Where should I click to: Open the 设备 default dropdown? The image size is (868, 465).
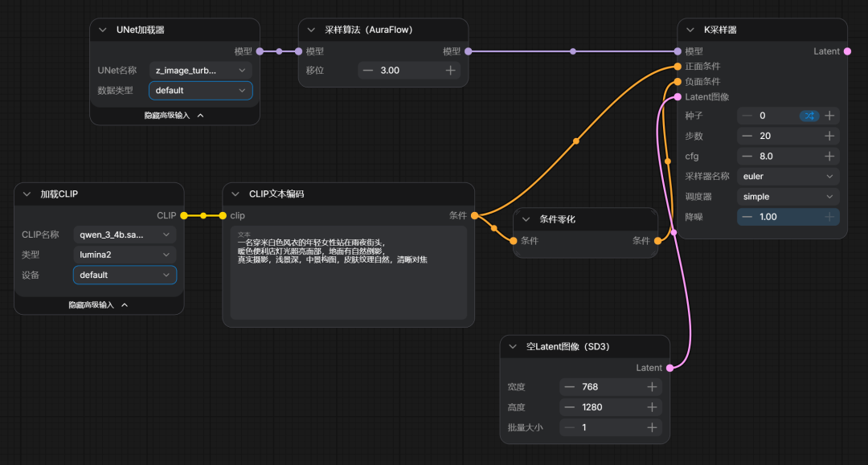[x=125, y=275]
